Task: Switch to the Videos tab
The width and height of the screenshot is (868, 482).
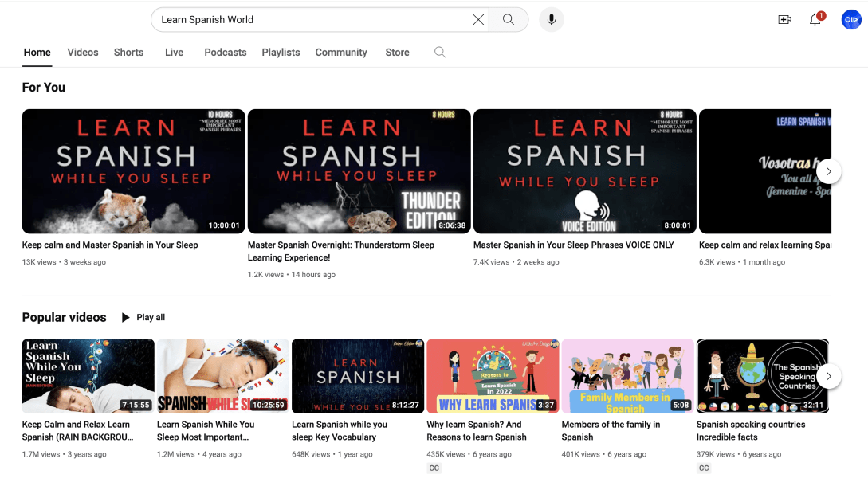Action: pyautogui.click(x=82, y=52)
